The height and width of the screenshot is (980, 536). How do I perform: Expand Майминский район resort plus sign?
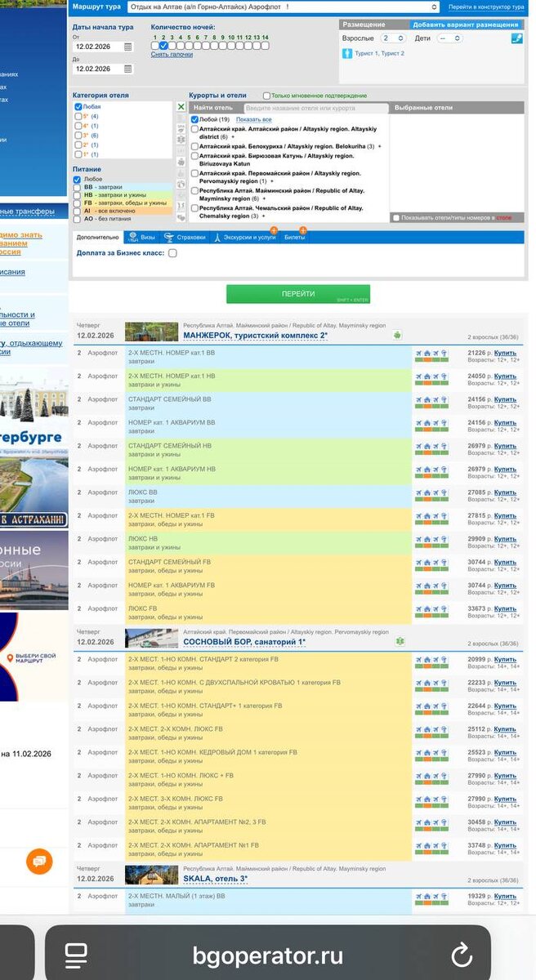[266, 198]
